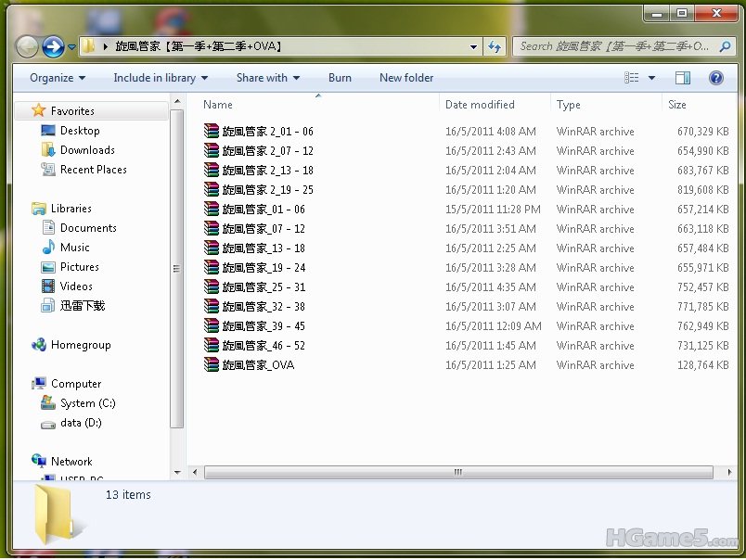
Task: Create a New folder from toolbar
Action: point(406,78)
